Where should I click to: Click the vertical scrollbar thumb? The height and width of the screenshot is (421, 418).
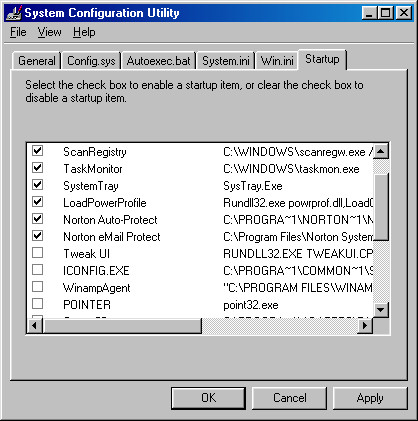(x=380, y=207)
